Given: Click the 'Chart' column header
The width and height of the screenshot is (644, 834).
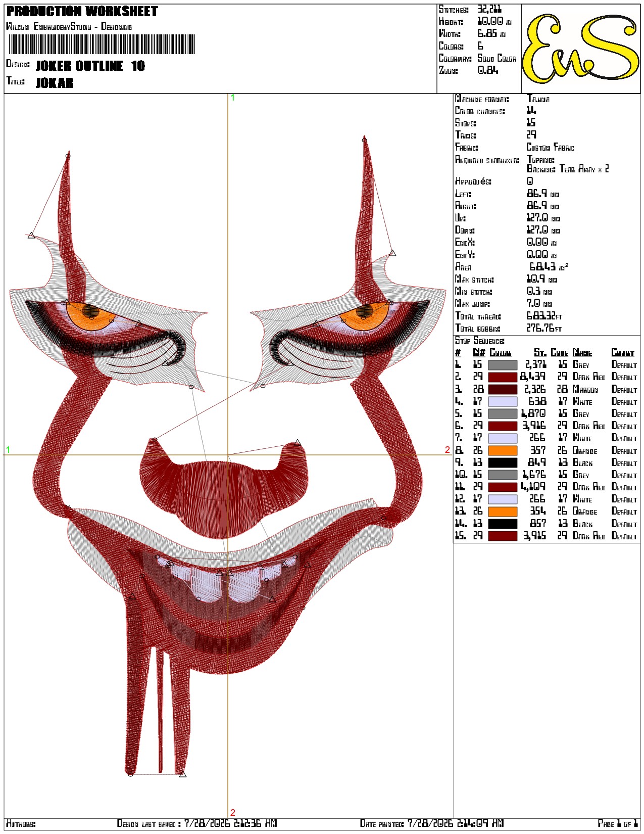Looking at the screenshot, I should 623,353.
